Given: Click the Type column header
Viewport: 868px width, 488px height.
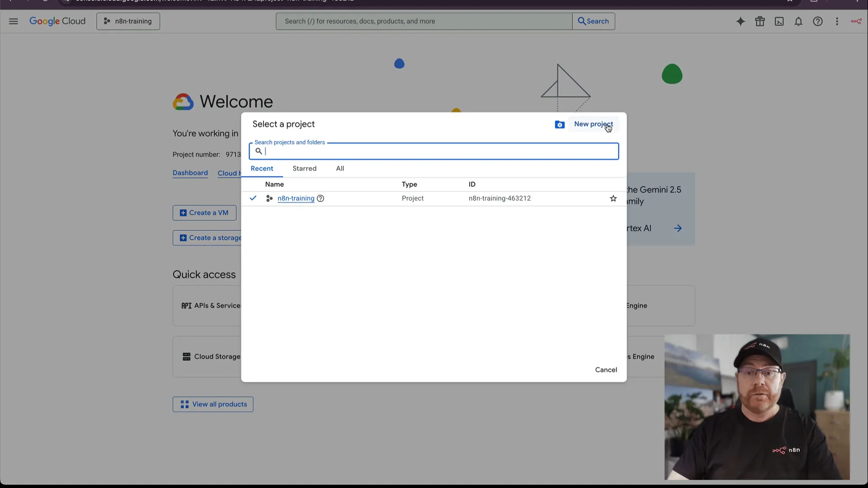Looking at the screenshot, I should (x=410, y=184).
